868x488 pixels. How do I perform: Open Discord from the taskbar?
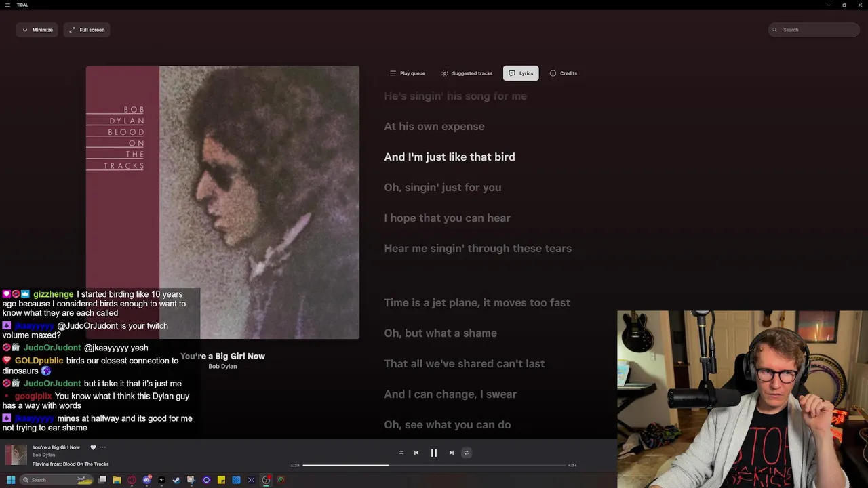tap(146, 480)
